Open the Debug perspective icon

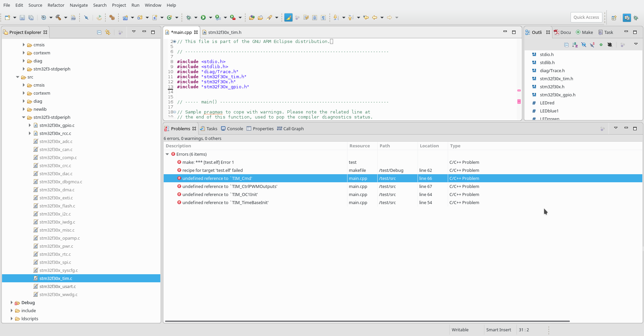coord(636,18)
